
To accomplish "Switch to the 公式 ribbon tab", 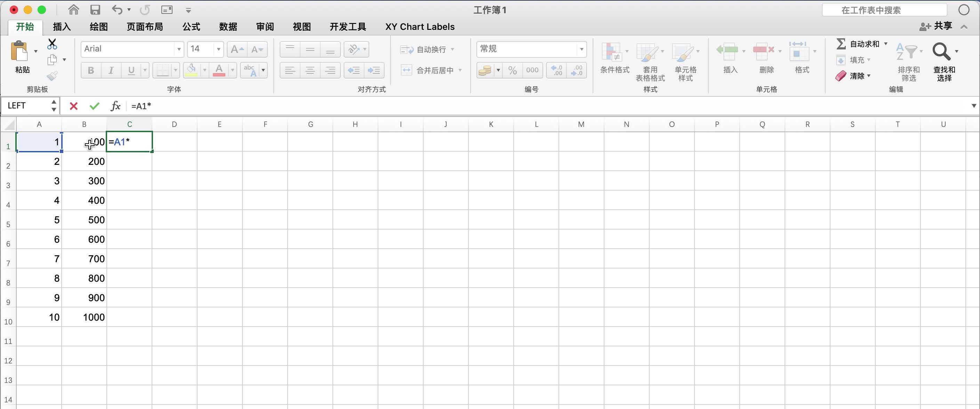I will click(191, 27).
